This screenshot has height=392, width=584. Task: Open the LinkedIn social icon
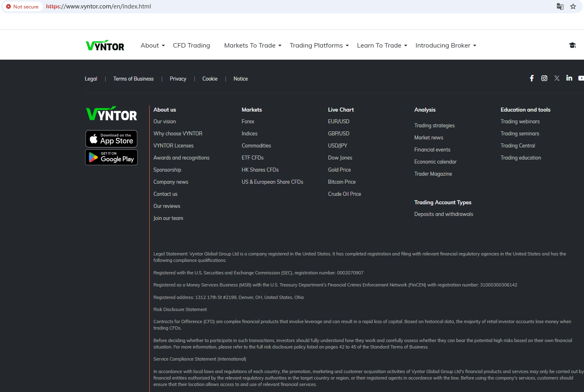click(x=569, y=78)
